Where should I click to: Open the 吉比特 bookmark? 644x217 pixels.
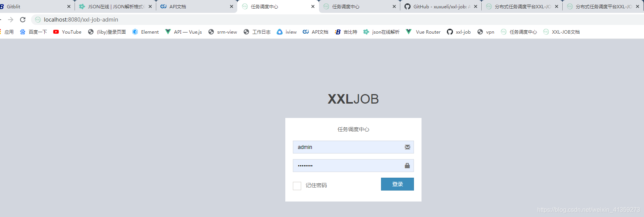point(346,32)
